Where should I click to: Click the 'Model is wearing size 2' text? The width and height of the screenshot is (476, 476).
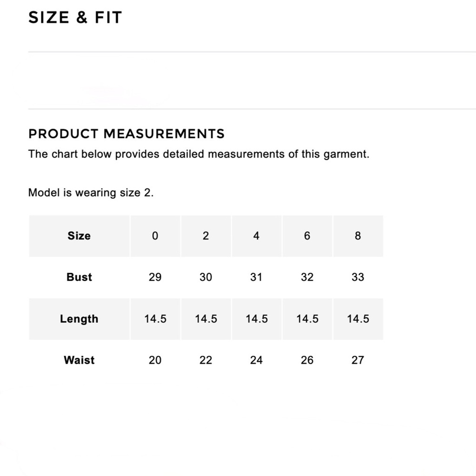(91, 193)
